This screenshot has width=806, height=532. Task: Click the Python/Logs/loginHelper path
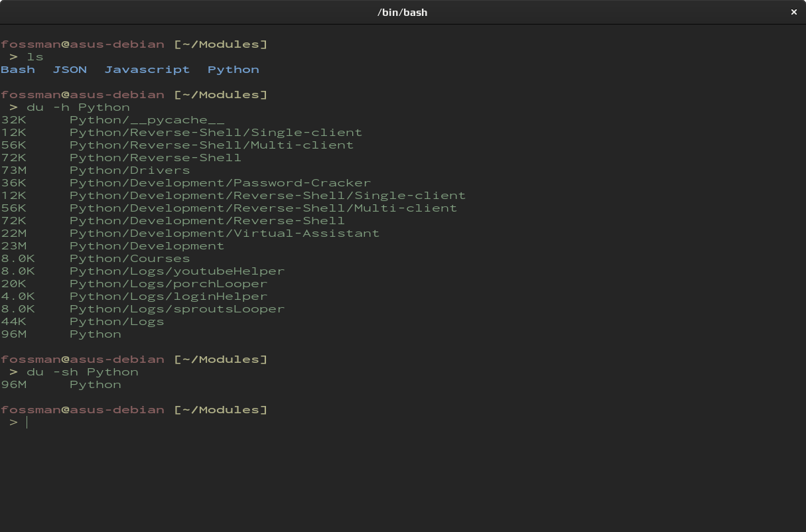click(168, 297)
